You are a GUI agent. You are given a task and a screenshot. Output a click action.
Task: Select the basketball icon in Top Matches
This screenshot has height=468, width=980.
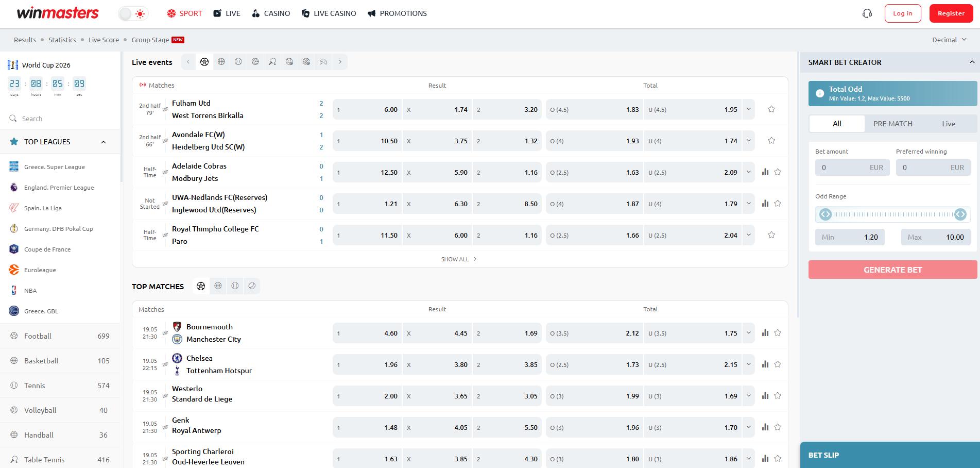pyautogui.click(x=218, y=286)
